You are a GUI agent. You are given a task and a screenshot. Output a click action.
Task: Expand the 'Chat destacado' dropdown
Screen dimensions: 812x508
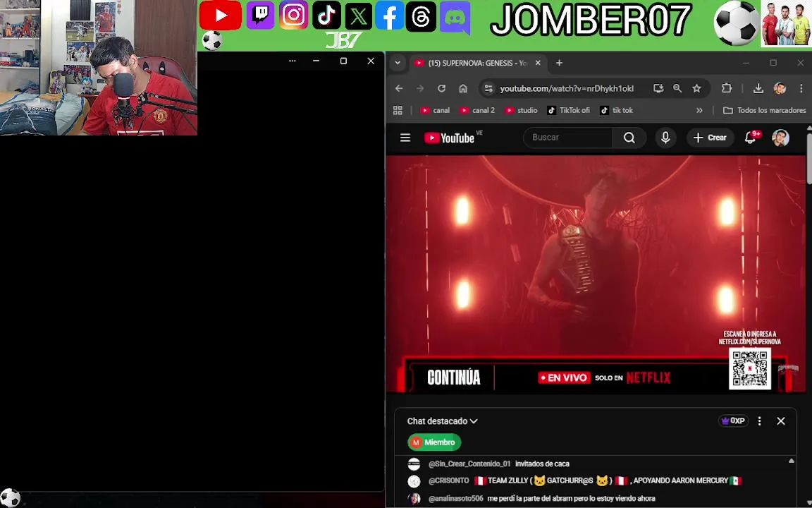tap(442, 421)
